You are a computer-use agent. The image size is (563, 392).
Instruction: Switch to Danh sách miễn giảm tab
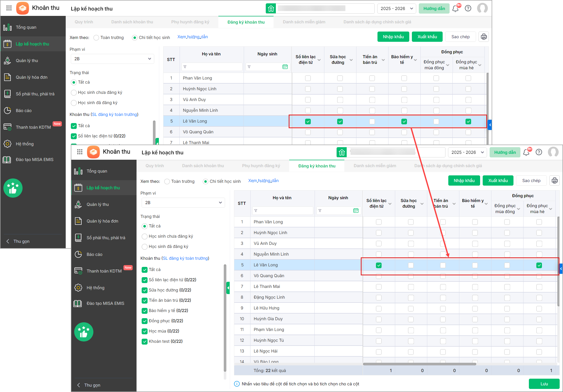[375, 166]
